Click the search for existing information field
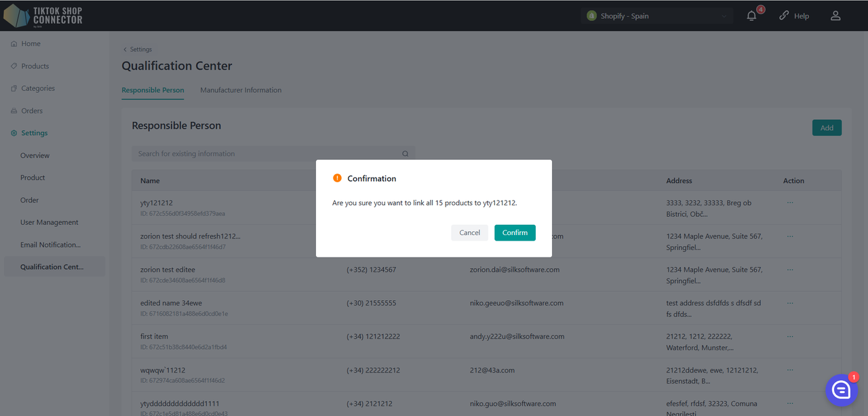Screen dimensions: 868x416 [264, 154]
